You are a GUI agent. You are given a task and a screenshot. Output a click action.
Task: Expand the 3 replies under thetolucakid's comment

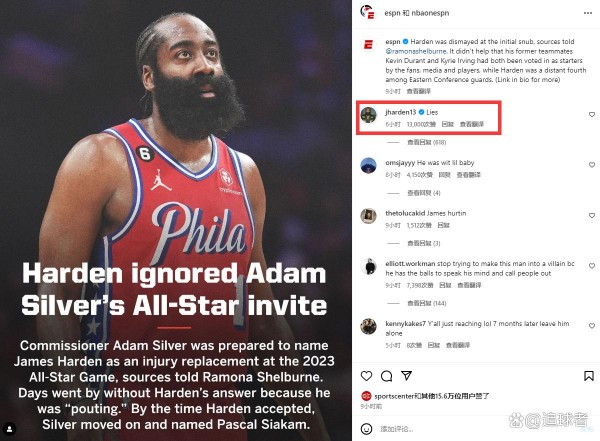point(424,243)
